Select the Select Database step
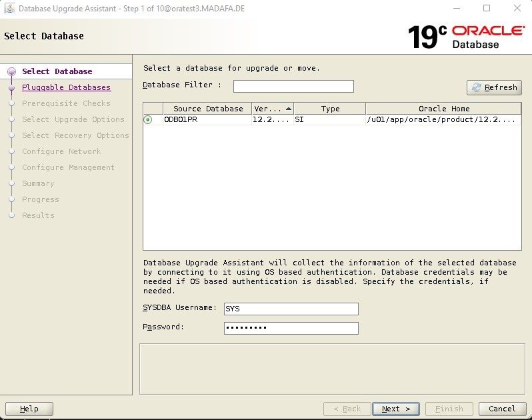The image size is (532, 420). tap(57, 71)
